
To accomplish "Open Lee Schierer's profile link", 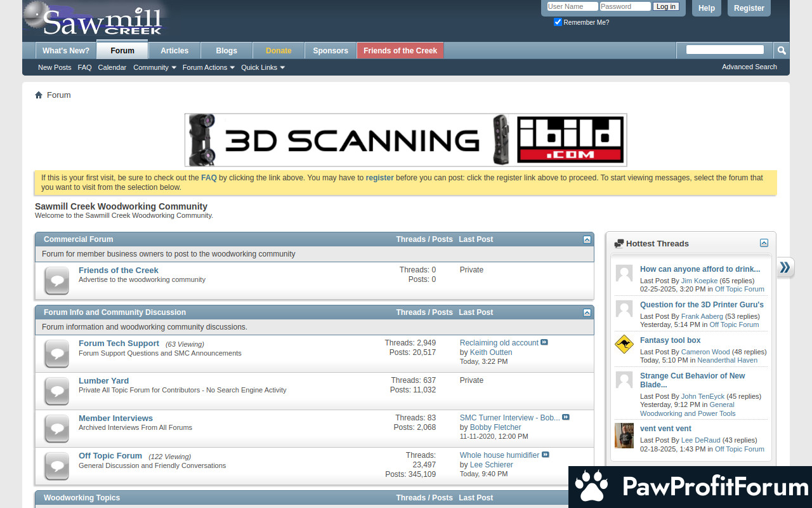I will (492, 465).
